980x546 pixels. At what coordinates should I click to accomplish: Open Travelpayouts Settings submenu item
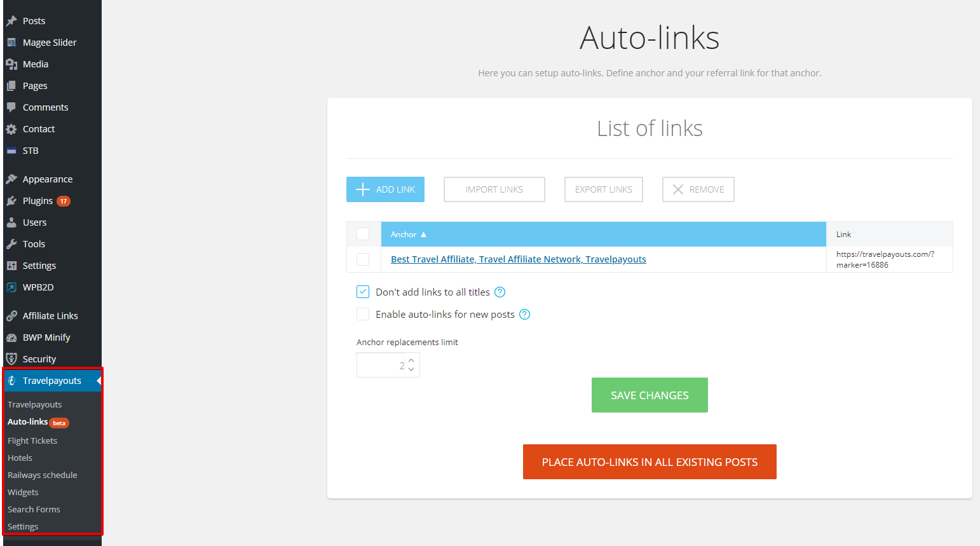(x=23, y=526)
